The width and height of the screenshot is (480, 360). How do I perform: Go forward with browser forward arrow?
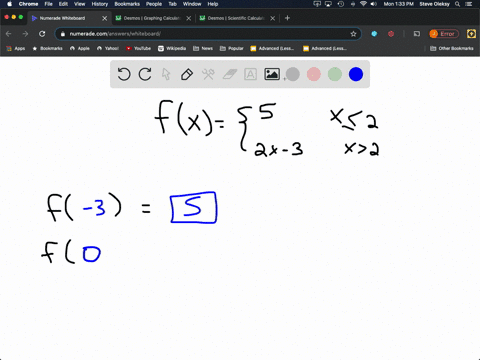25,34
